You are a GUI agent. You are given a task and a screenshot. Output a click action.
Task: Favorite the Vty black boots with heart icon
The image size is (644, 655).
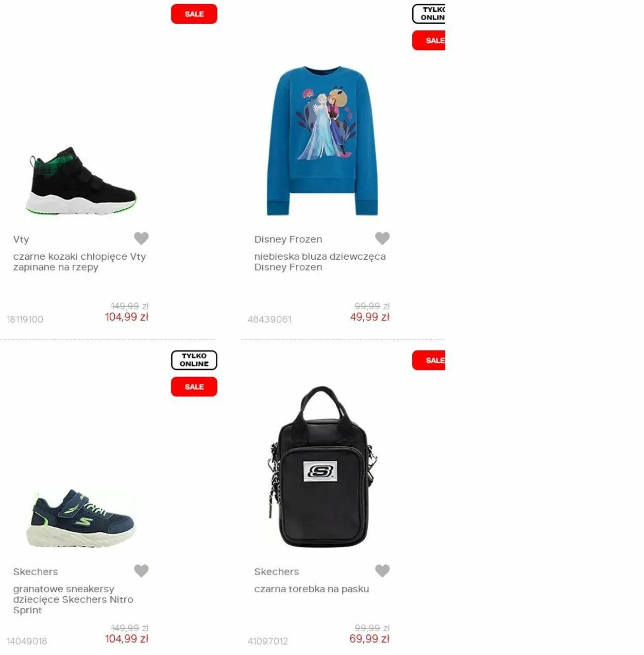[141, 238]
